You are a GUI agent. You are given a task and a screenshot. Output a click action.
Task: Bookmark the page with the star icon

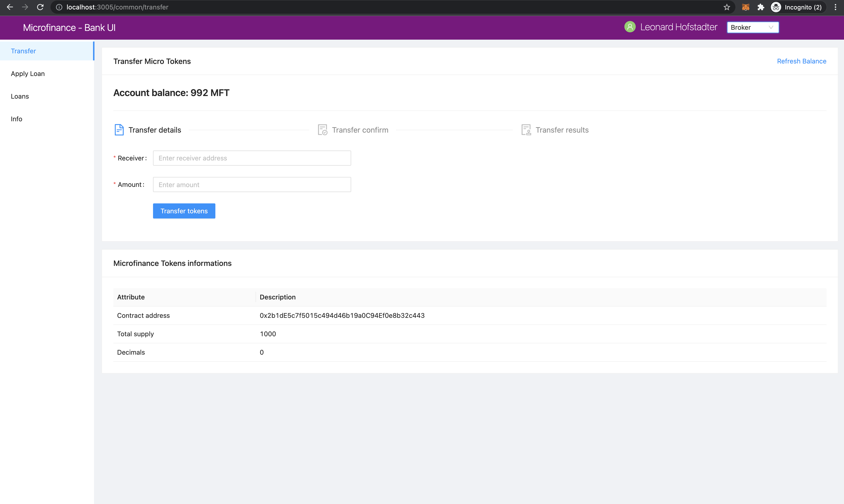click(727, 7)
